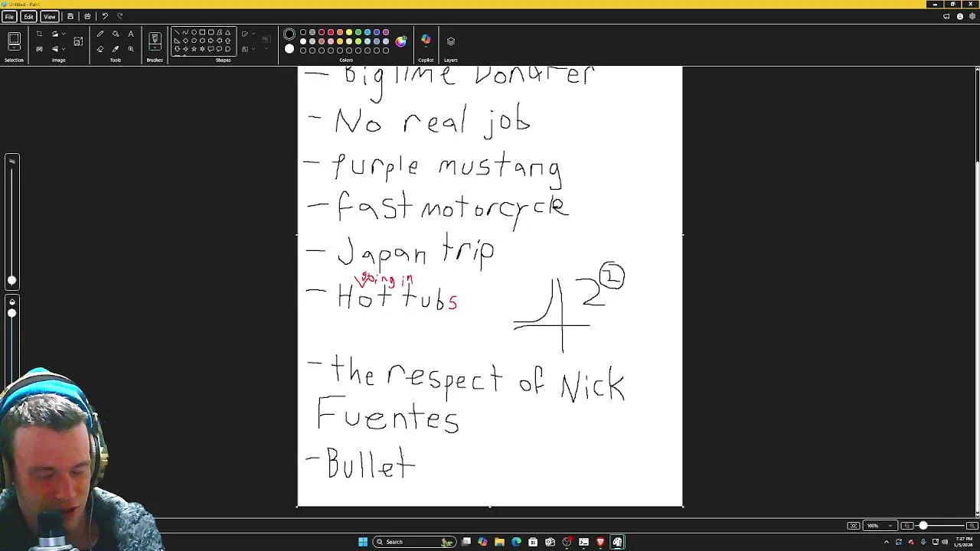The image size is (980, 551).
Task: Click the Share icon in title toolbar
Action: 87,16
